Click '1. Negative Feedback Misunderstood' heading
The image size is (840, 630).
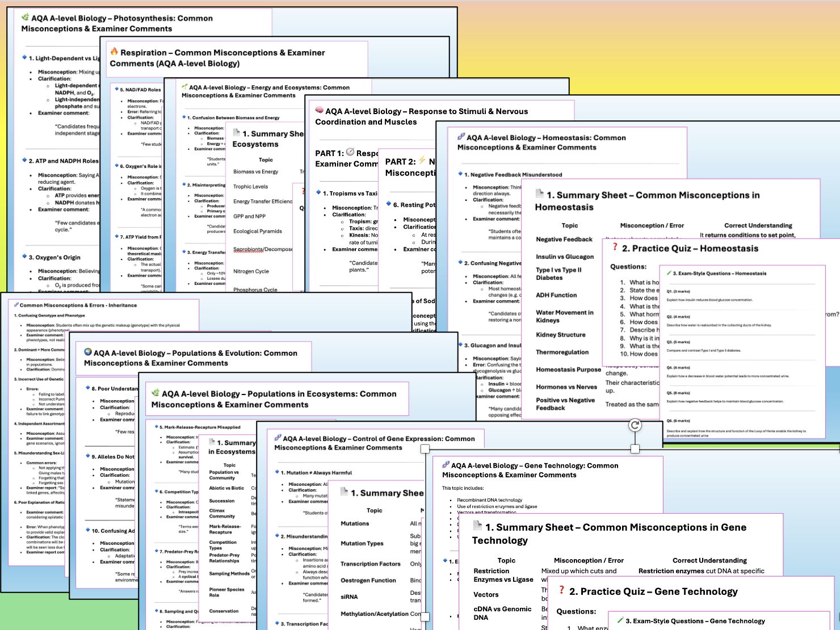[513, 174]
